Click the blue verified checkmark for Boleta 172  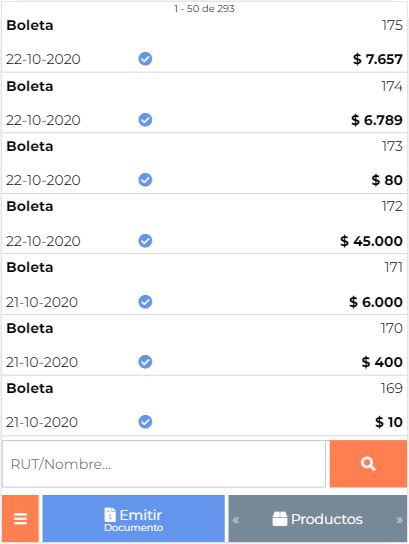click(145, 240)
